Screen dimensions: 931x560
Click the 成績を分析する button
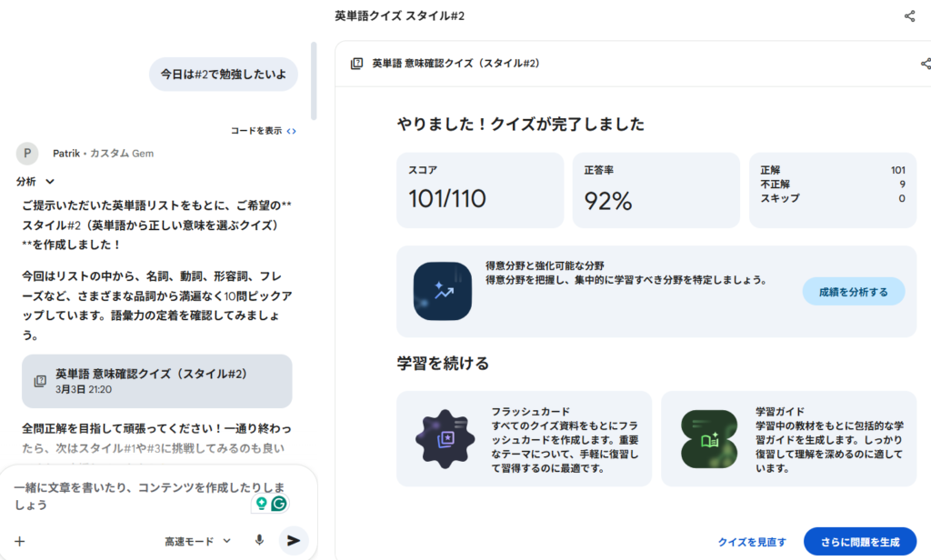coord(853,291)
